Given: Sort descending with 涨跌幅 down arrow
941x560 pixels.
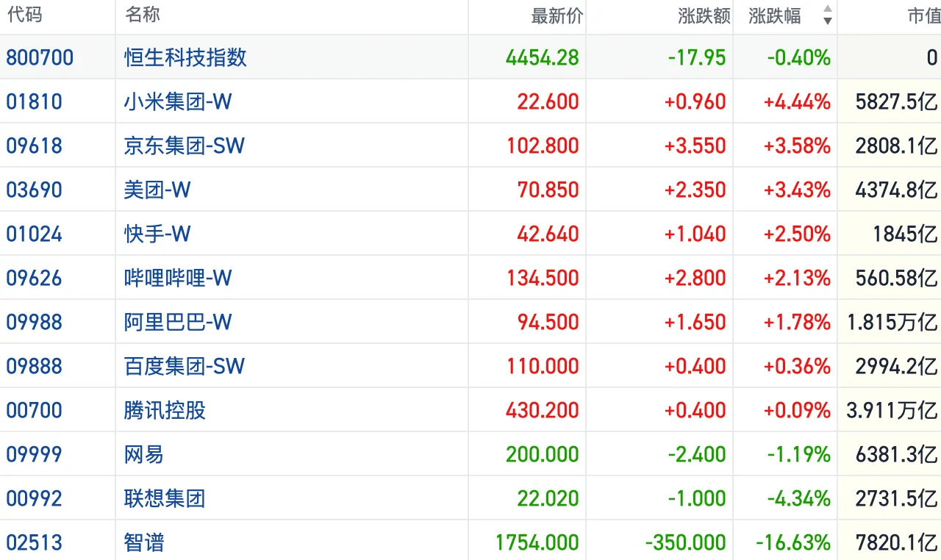Looking at the screenshot, I should tap(827, 21).
